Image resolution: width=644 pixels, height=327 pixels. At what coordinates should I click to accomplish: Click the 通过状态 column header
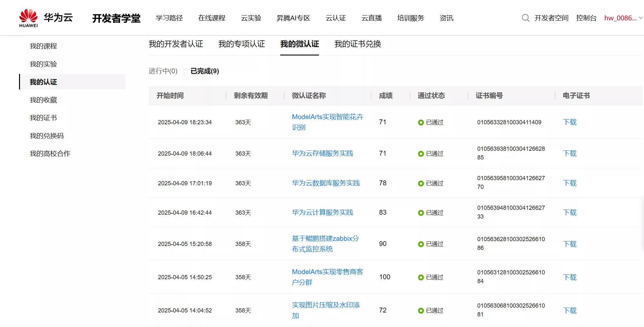[x=431, y=96]
